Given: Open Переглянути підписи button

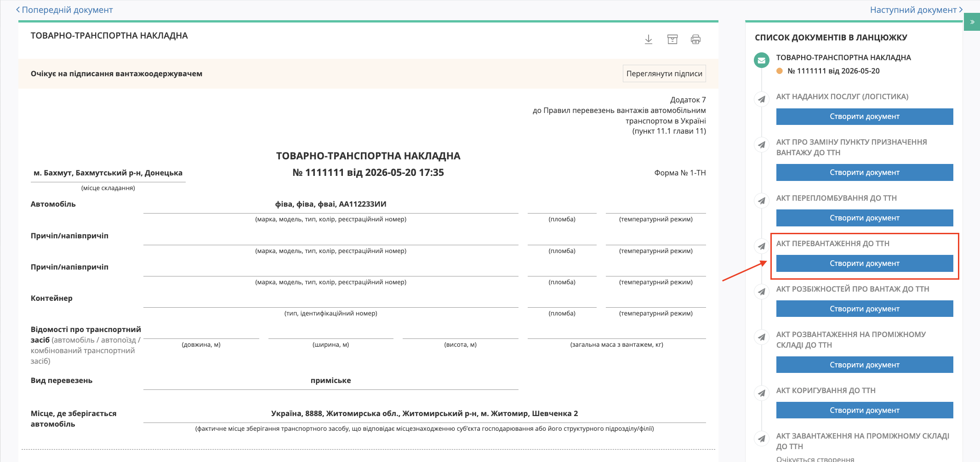Looking at the screenshot, I should 664,73.
